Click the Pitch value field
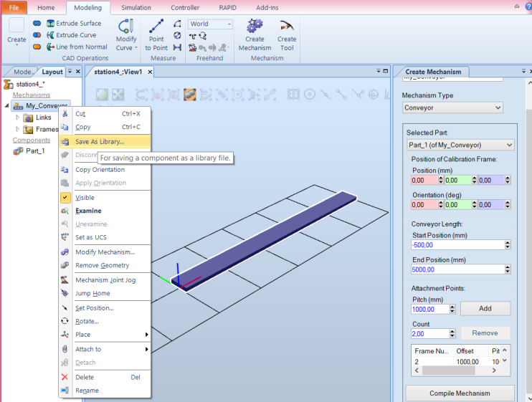Image resolution: width=532 pixels, height=402 pixels. coord(430,309)
